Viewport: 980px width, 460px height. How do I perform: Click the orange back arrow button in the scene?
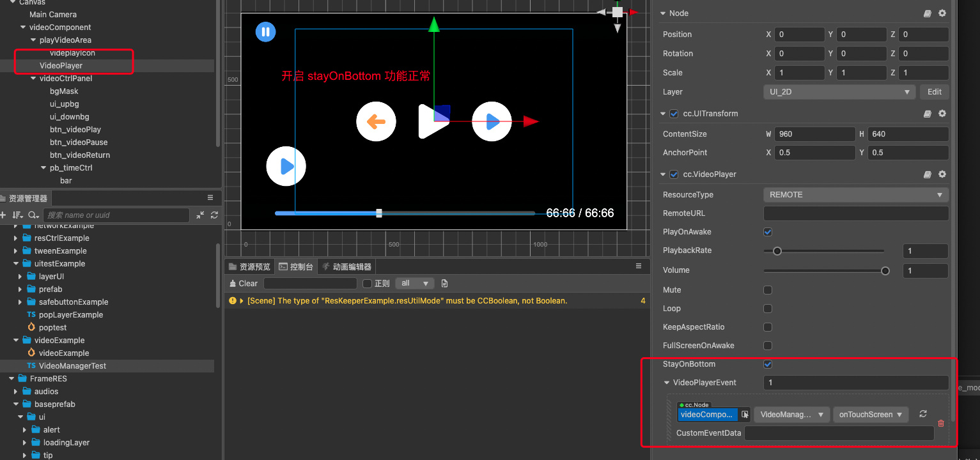[x=376, y=121]
